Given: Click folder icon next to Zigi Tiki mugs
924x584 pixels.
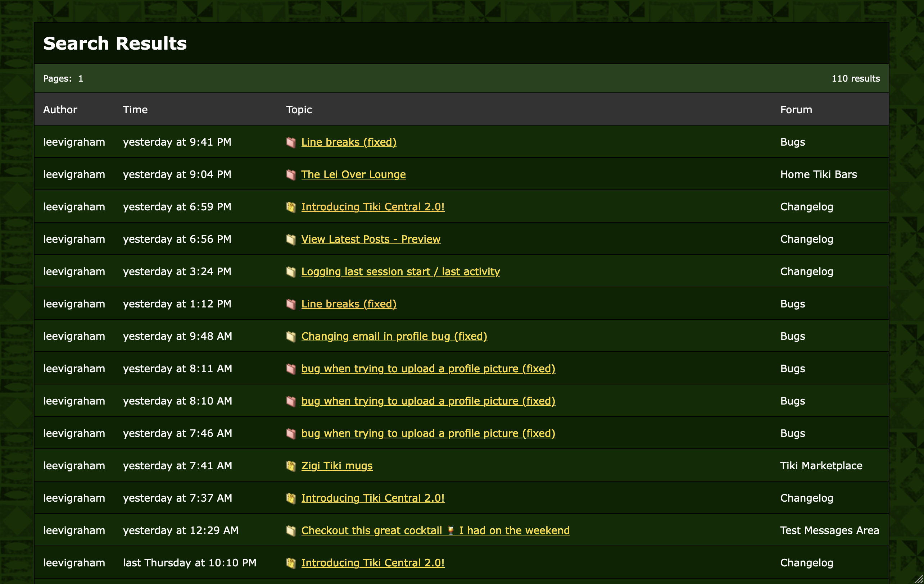Looking at the screenshot, I should pos(291,466).
